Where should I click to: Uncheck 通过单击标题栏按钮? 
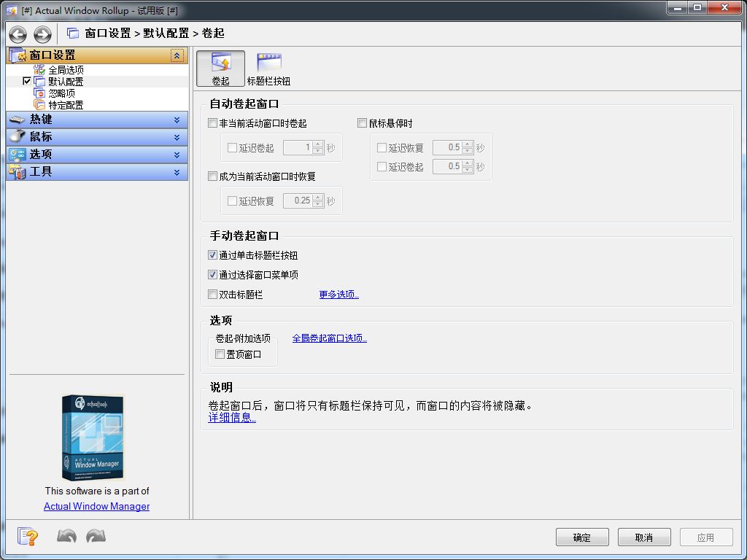[213, 255]
